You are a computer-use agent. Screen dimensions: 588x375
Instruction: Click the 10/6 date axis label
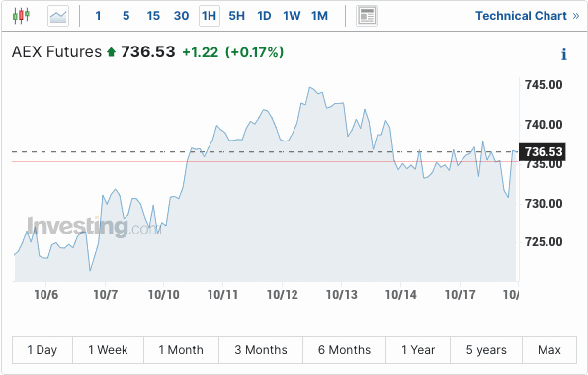pyautogui.click(x=46, y=294)
